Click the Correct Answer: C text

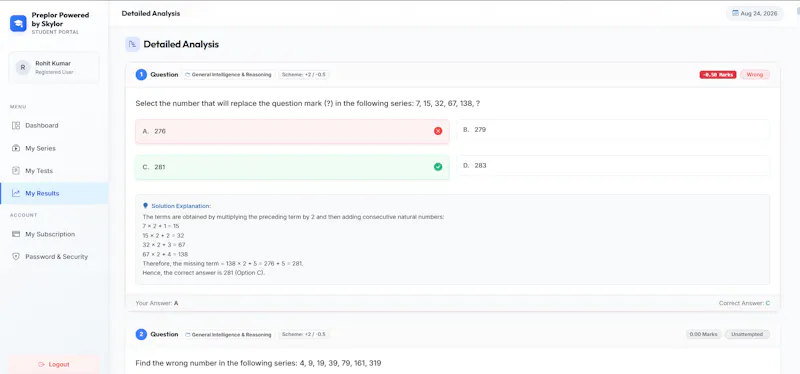point(744,303)
